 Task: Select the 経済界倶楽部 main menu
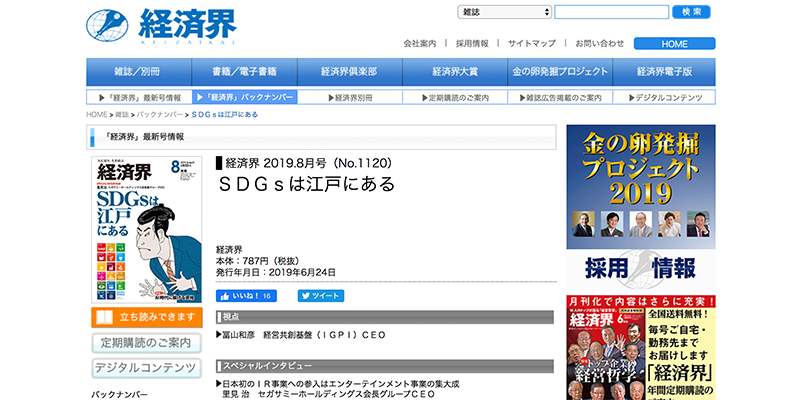coord(349,72)
